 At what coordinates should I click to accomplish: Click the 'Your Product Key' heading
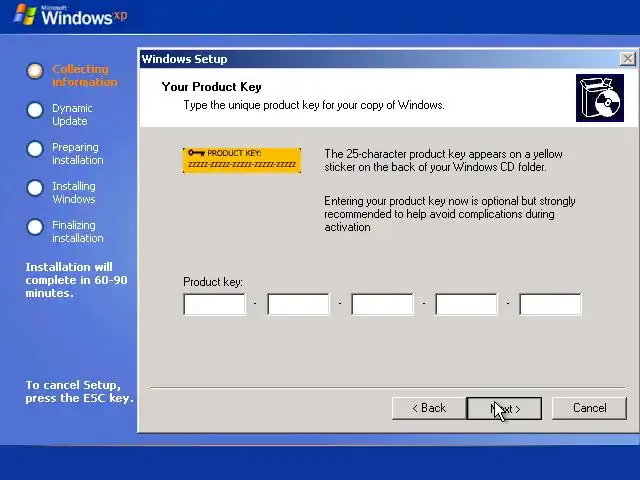(x=211, y=87)
